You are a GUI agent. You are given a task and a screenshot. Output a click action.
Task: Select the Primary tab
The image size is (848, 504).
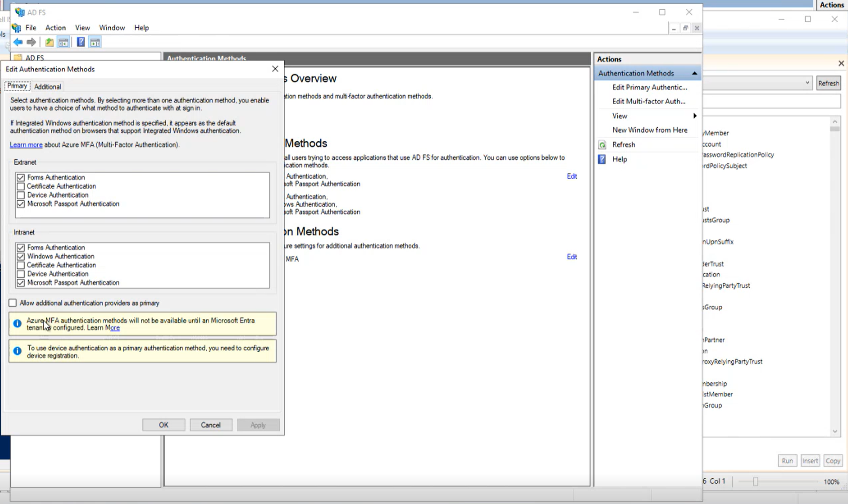[x=17, y=86]
